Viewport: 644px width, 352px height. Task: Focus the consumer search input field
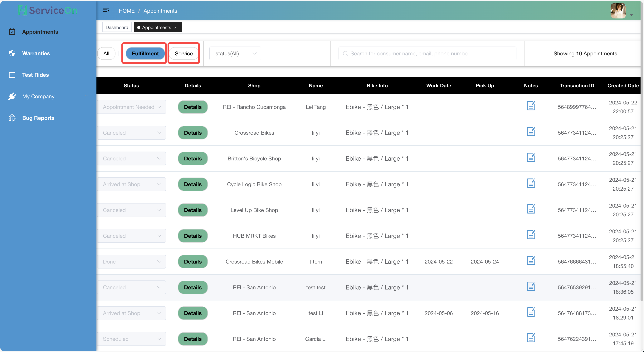click(x=427, y=54)
